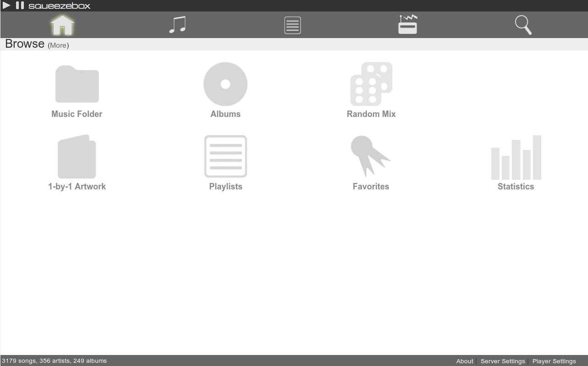
Task: Open the radio icon tab
Action: (x=407, y=25)
